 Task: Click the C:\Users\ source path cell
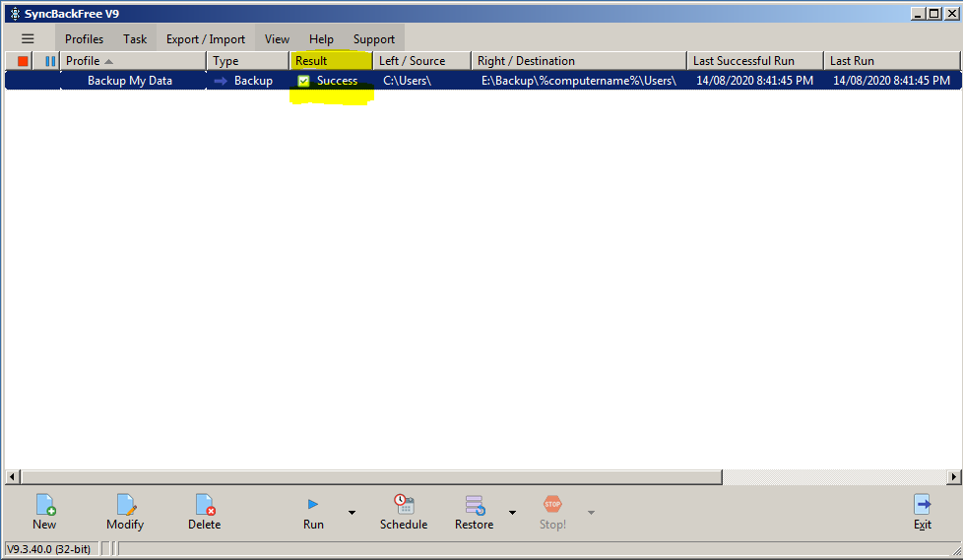click(408, 81)
